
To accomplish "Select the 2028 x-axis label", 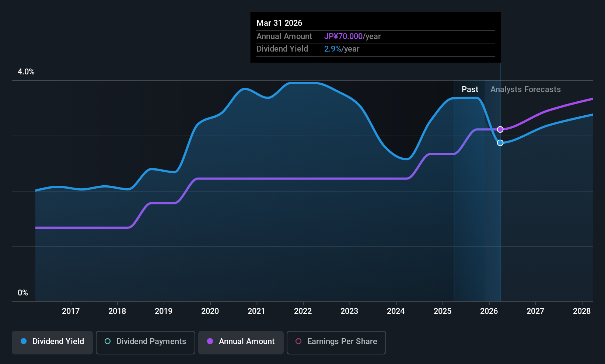I will 582,311.
